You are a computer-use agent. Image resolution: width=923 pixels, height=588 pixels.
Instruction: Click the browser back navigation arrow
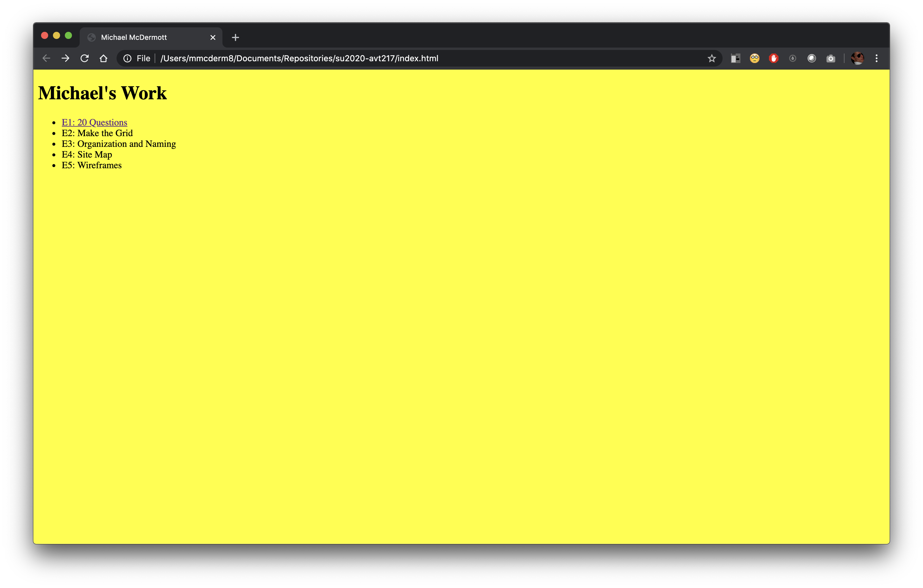(45, 59)
